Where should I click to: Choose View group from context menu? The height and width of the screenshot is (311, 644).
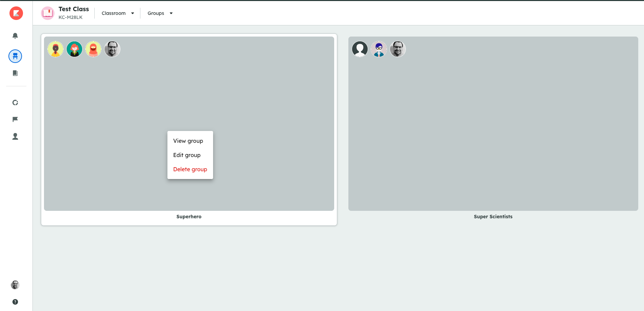tap(188, 141)
